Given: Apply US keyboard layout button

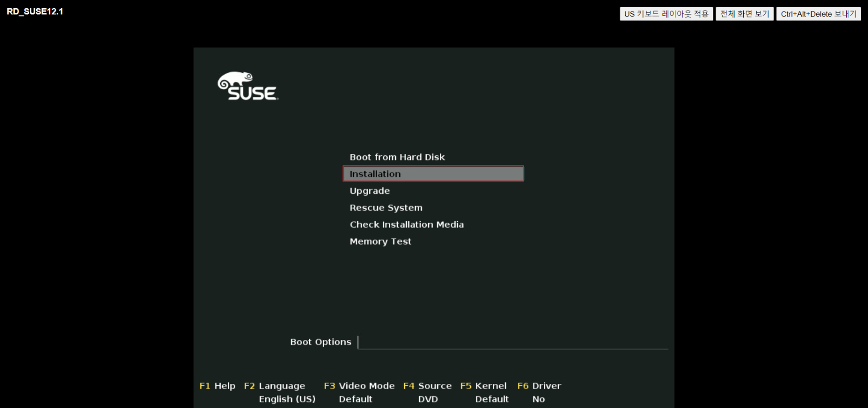Looking at the screenshot, I should [x=666, y=14].
